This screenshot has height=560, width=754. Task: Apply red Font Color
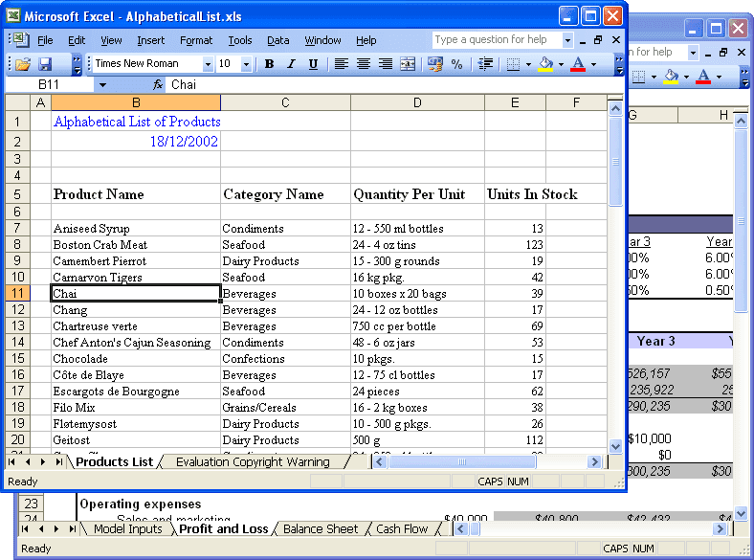click(578, 64)
